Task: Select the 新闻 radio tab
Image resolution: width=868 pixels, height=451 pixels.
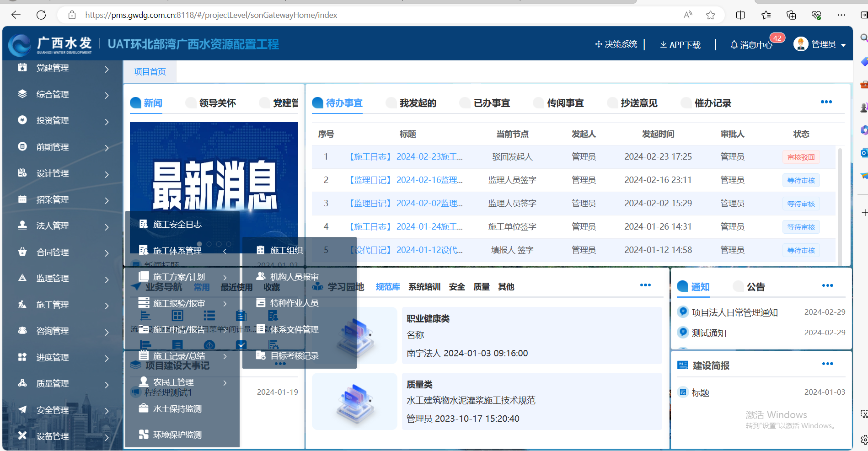Action: point(146,103)
